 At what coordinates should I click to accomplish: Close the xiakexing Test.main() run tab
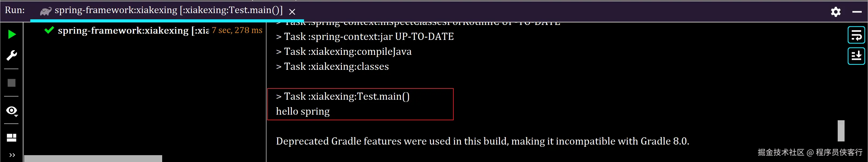(x=292, y=12)
